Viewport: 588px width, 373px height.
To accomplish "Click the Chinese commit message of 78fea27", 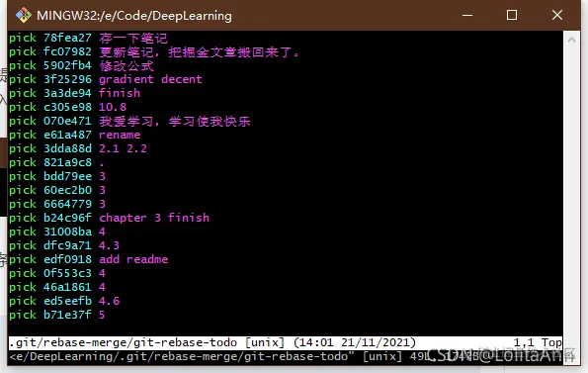I will pos(133,38).
